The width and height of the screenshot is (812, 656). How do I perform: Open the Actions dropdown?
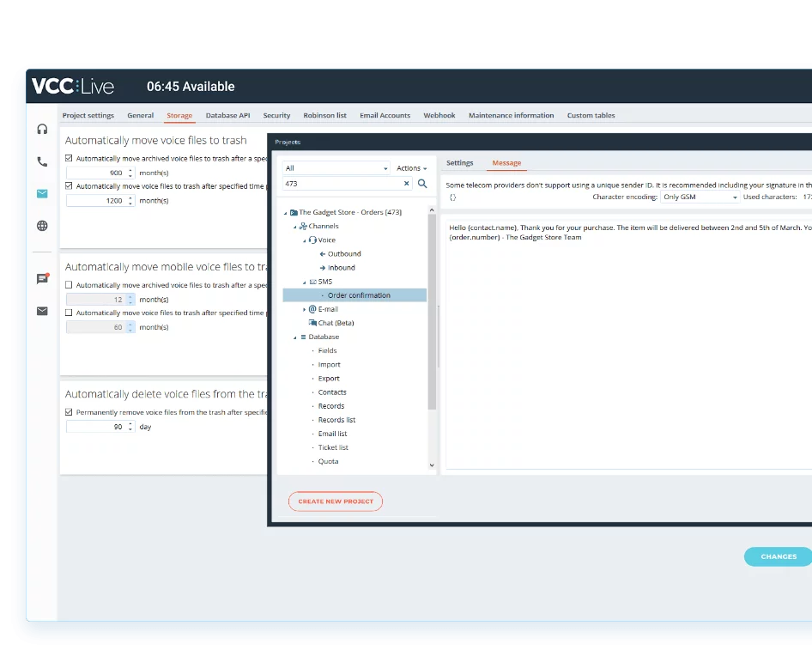click(x=412, y=168)
